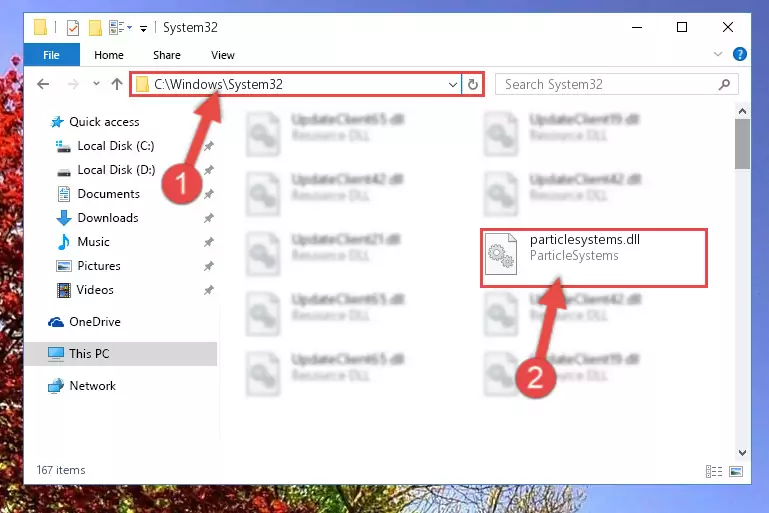Minimize the System32 window
769x513 pixels.
click(637, 27)
